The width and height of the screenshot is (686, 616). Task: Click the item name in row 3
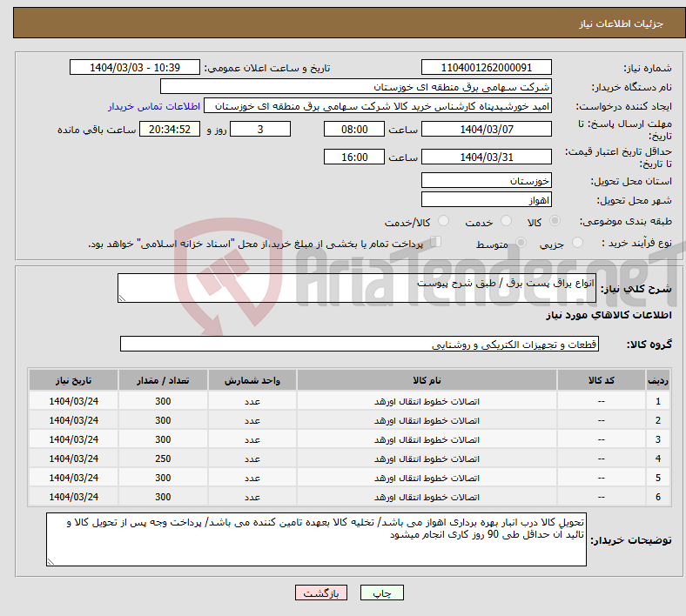[x=427, y=439]
